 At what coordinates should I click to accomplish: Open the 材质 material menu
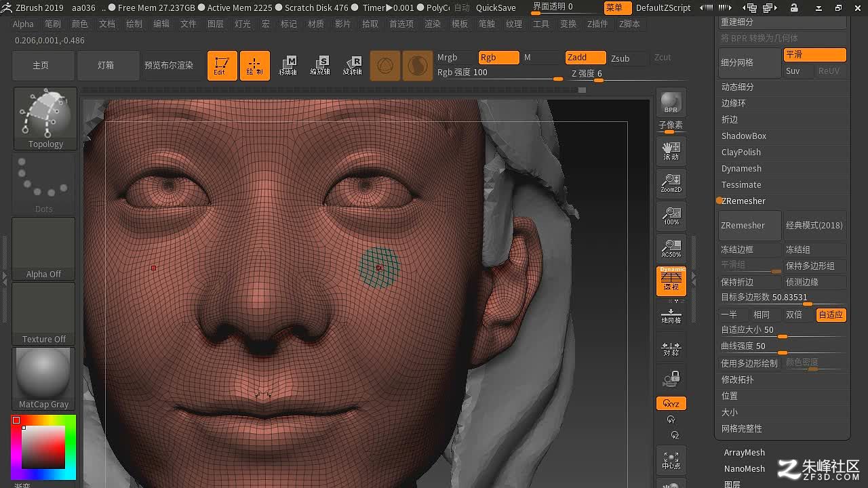[316, 24]
